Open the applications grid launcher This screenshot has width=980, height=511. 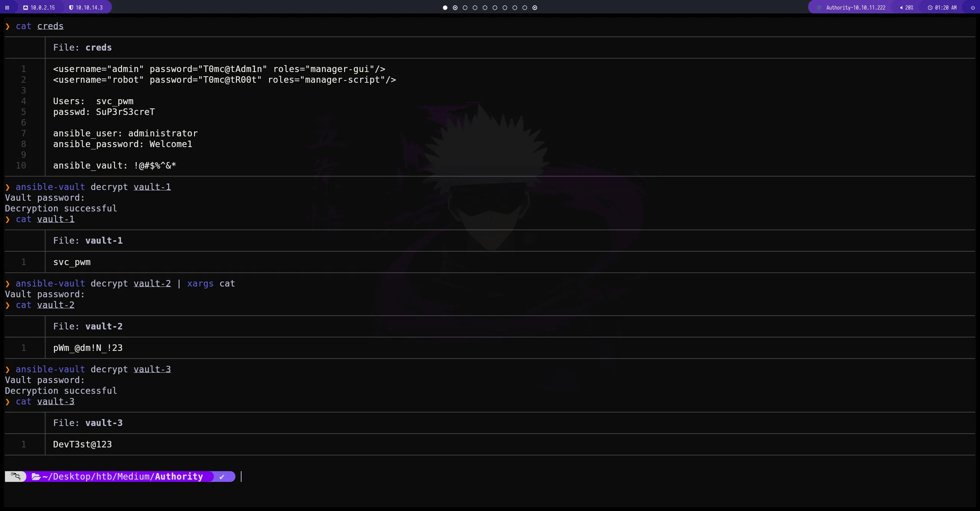click(x=8, y=7)
